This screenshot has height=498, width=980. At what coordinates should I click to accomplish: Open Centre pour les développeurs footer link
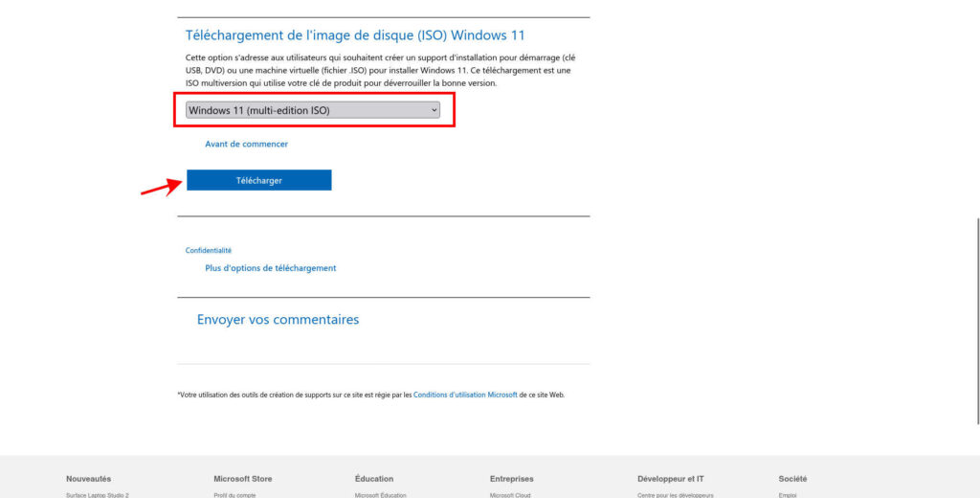[x=675, y=495]
